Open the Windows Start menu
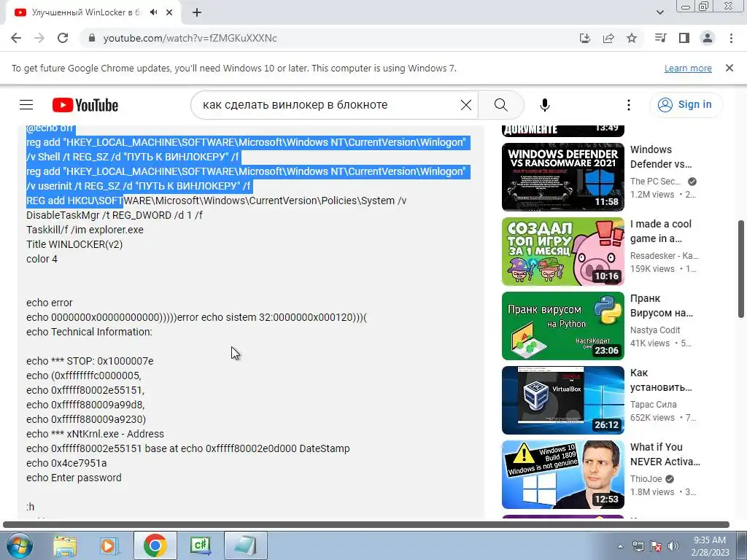Image resolution: width=747 pixels, height=560 pixels. point(19,545)
